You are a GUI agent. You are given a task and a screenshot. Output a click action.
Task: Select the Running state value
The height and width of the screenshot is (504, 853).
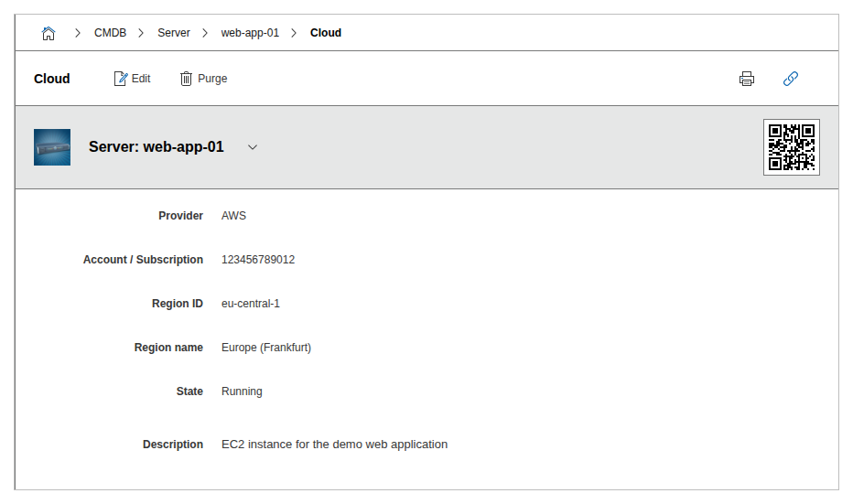[x=242, y=391]
